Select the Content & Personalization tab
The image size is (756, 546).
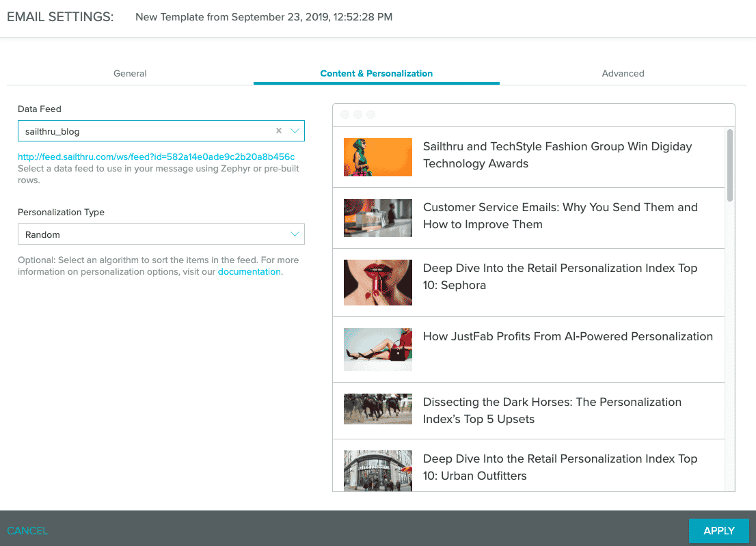pos(376,73)
